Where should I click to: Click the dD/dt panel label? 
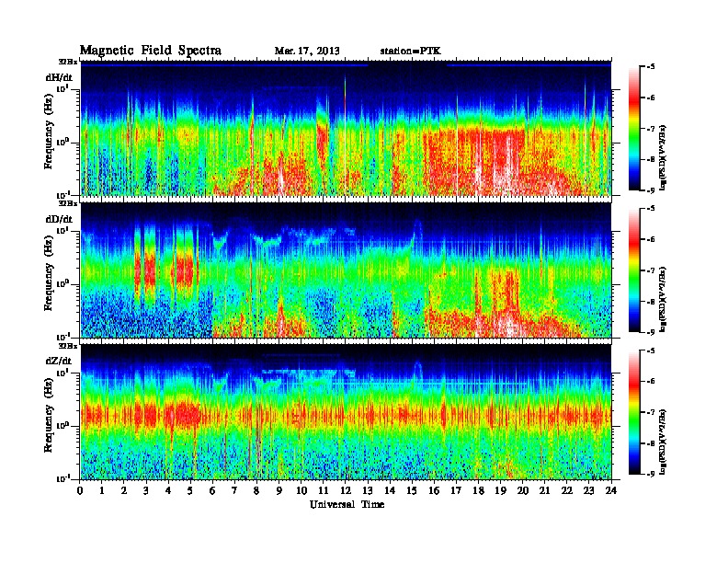coord(59,219)
